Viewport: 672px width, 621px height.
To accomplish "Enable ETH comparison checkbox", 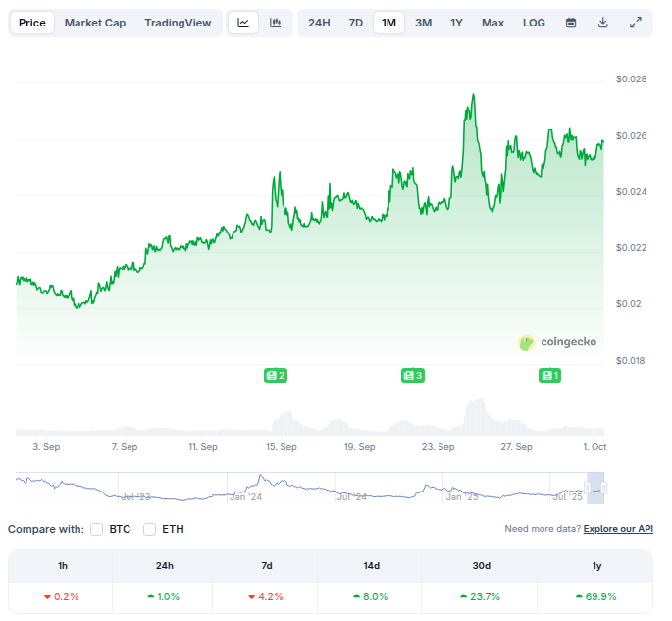I will coord(150,529).
